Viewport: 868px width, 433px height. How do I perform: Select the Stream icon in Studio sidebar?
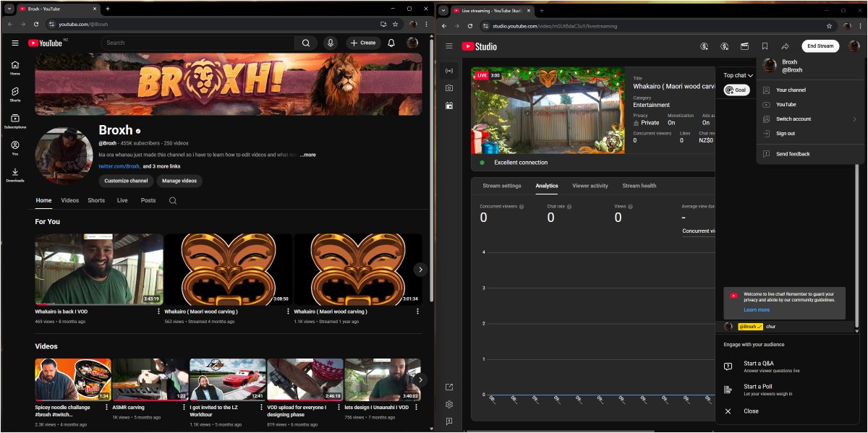point(449,71)
